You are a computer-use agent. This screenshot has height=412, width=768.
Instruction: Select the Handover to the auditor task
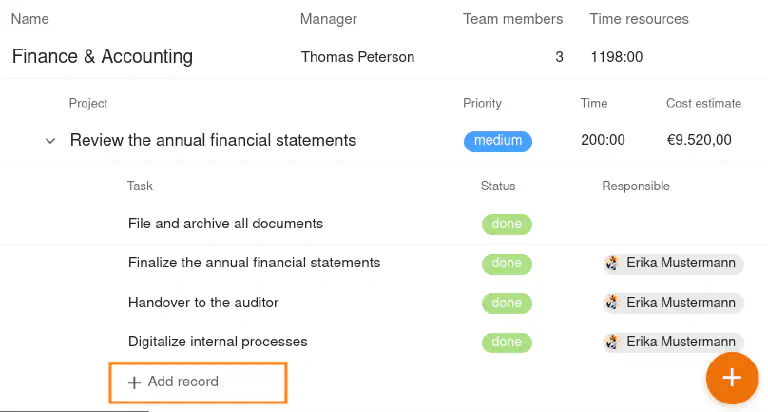(x=203, y=302)
